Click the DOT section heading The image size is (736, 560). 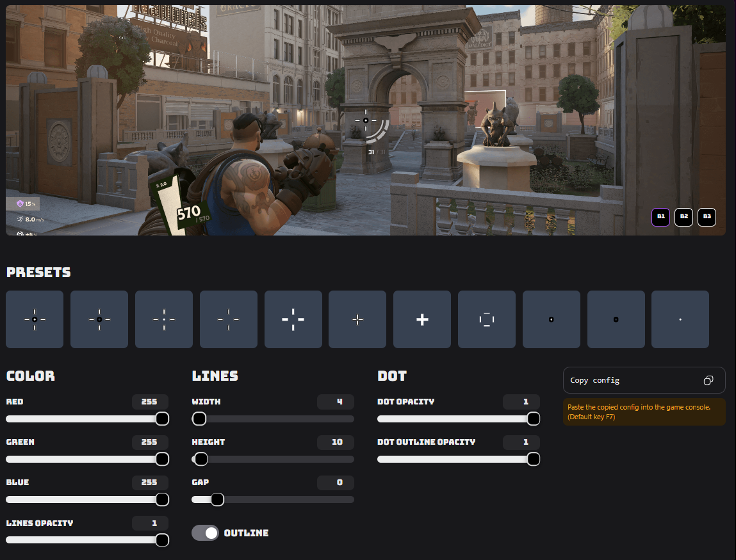(x=392, y=376)
